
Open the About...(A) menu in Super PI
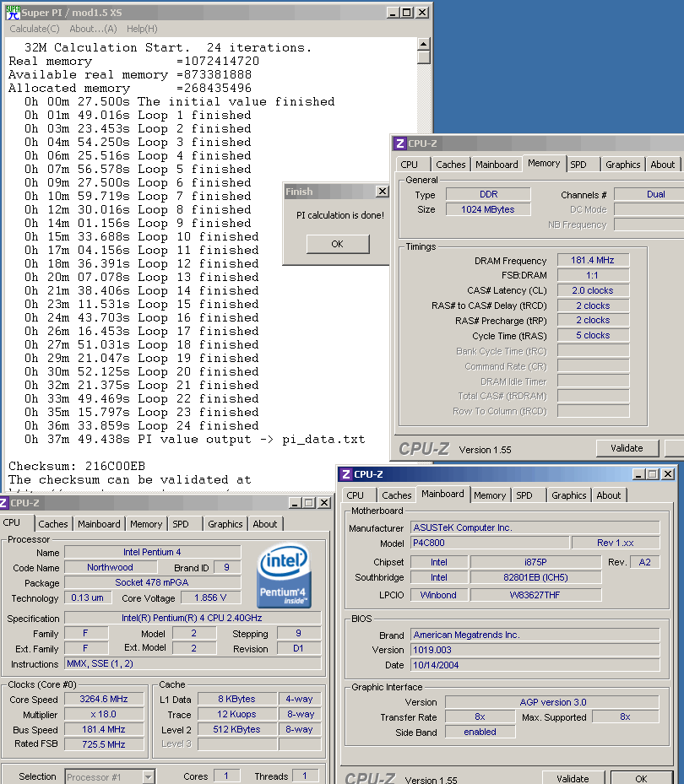pyautogui.click(x=93, y=29)
